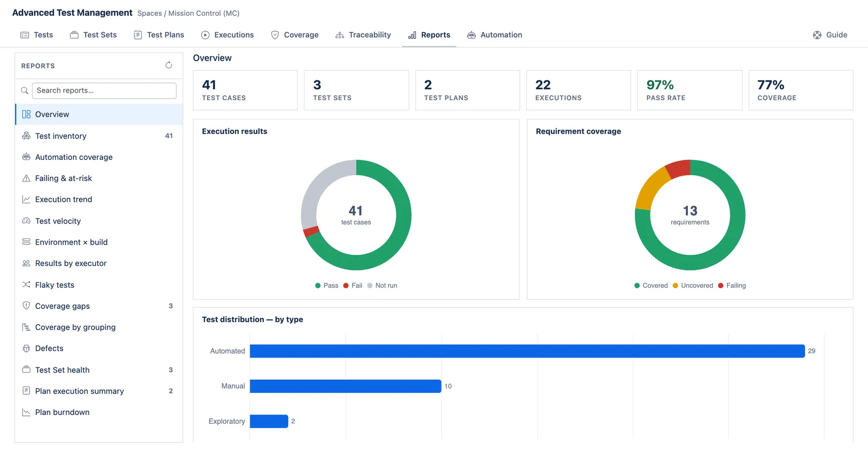Click the Test velocity gauge icon

pyautogui.click(x=26, y=221)
